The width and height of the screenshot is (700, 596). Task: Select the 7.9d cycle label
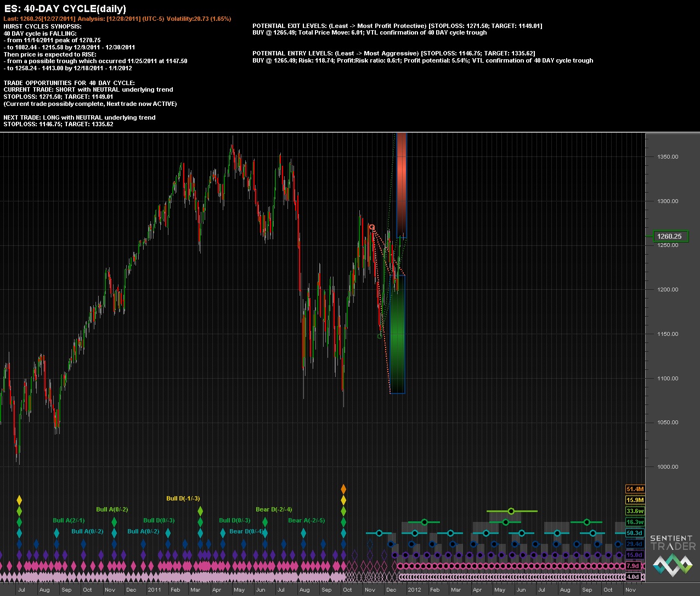point(633,566)
